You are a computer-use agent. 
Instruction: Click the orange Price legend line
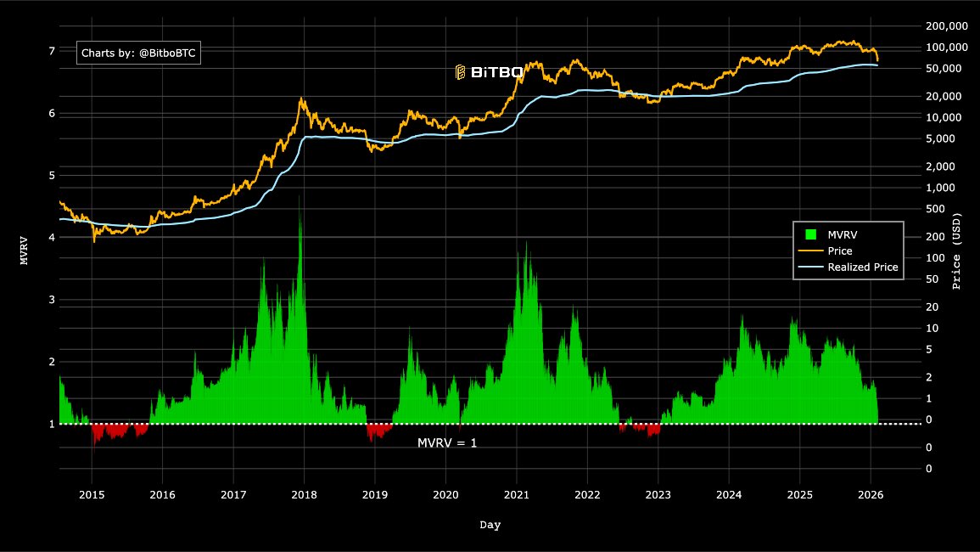click(810, 251)
